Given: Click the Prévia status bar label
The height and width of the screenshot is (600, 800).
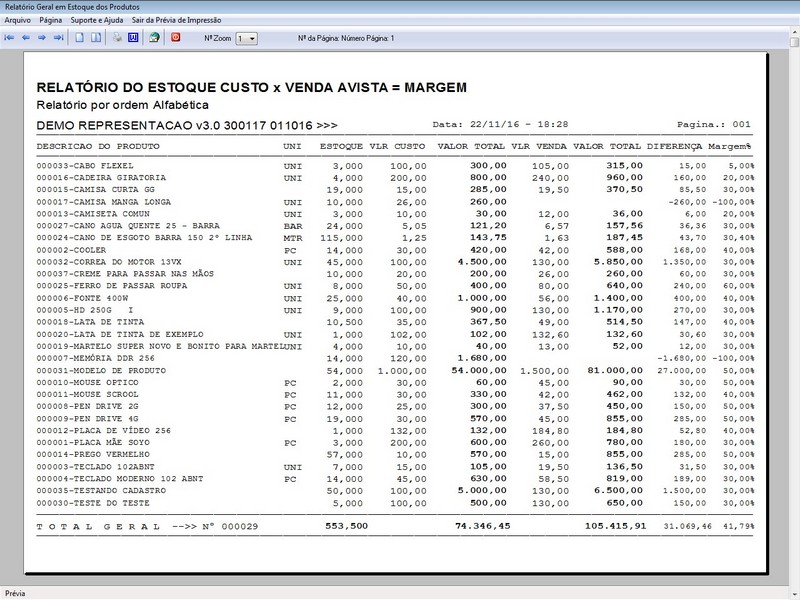Looking at the screenshot, I should point(17,592).
